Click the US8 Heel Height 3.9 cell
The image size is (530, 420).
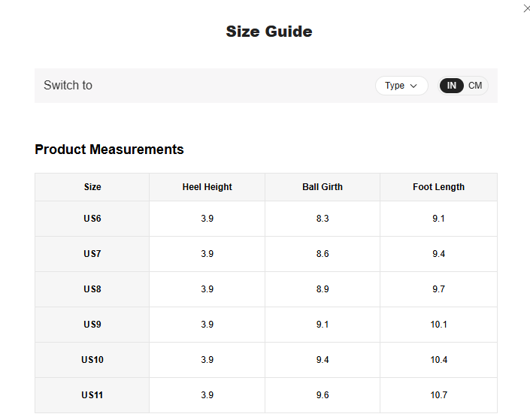(207, 289)
